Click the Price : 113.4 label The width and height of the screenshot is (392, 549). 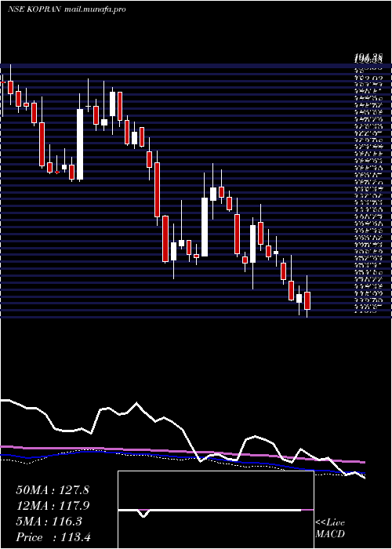tap(53, 537)
